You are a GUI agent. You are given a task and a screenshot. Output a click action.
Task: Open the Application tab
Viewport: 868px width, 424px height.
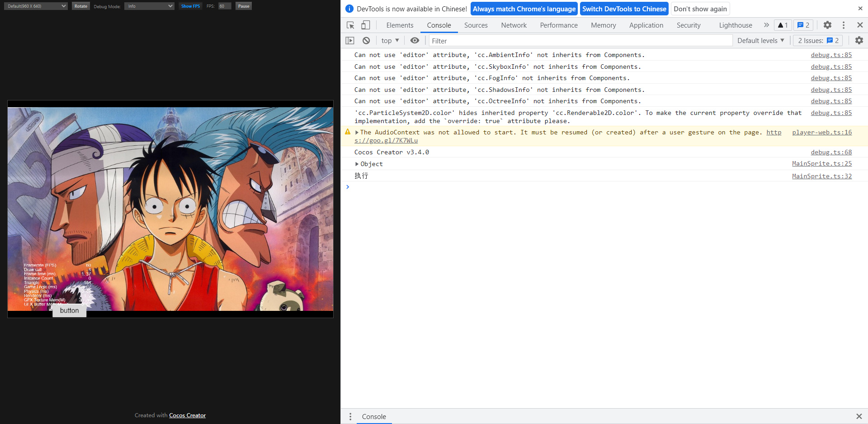[646, 25]
